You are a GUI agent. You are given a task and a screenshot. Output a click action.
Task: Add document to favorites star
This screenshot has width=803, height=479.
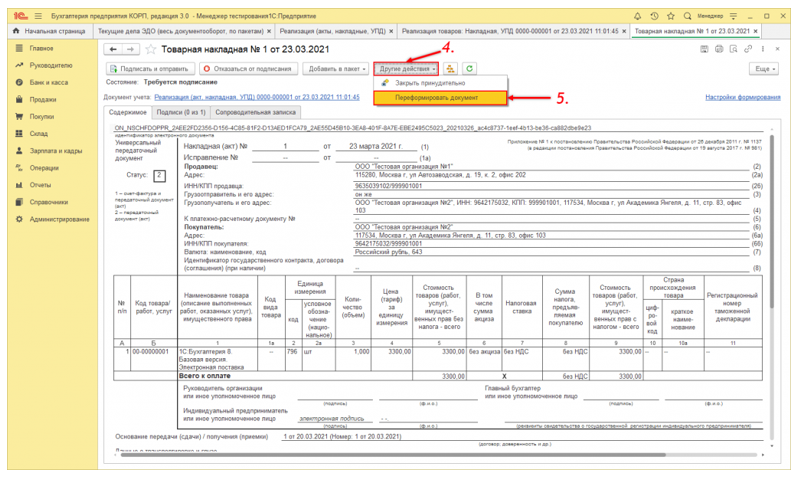(x=151, y=50)
